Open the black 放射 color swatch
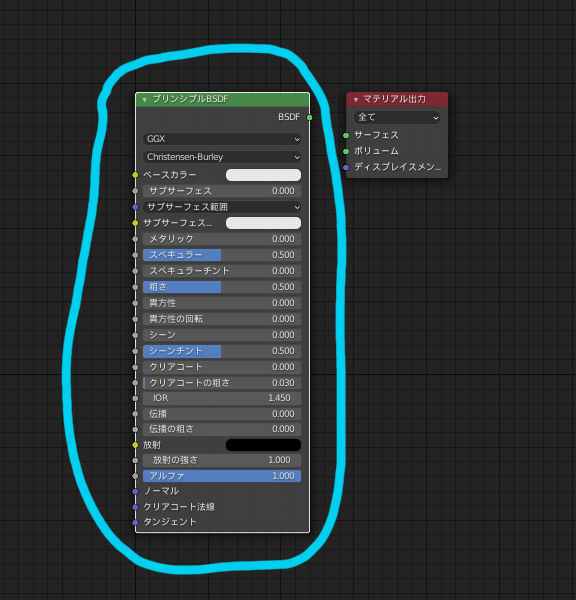The height and width of the screenshot is (600, 576). point(263,445)
